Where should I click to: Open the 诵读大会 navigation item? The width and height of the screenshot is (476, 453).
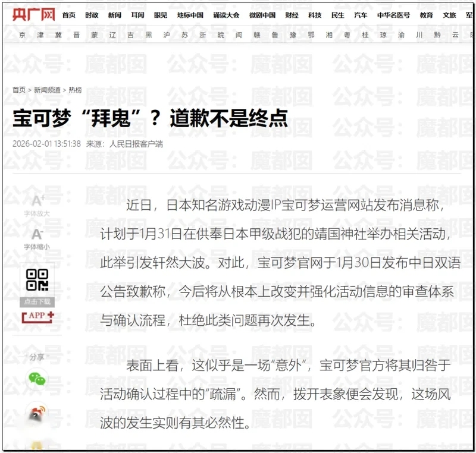pyautogui.click(x=226, y=15)
